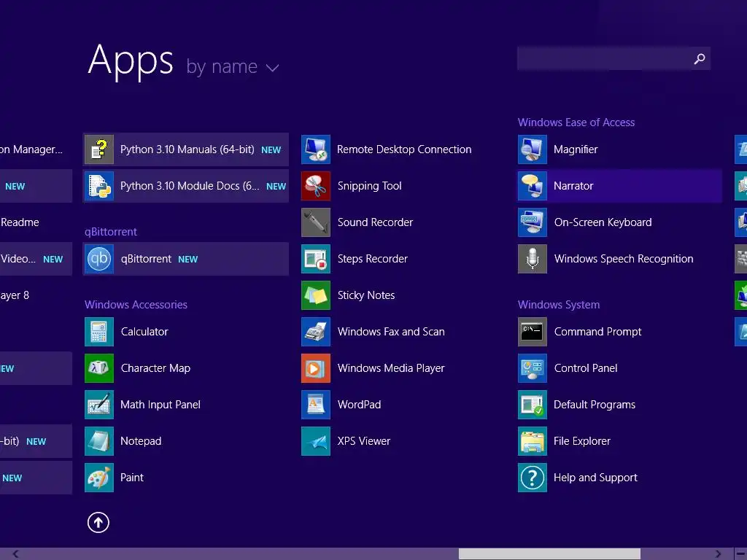Launch Python 3.10 Module Docs icon
Screen dimensions: 747x560
coord(99,186)
